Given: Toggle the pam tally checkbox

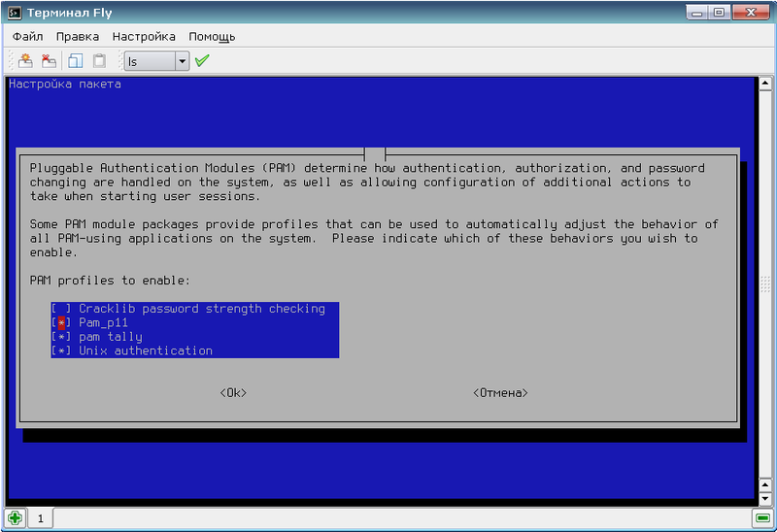Looking at the screenshot, I should (x=61, y=337).
